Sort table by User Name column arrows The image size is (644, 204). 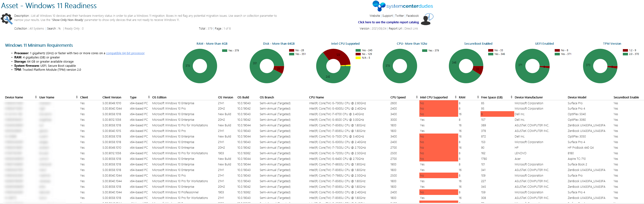click(77, 97)
